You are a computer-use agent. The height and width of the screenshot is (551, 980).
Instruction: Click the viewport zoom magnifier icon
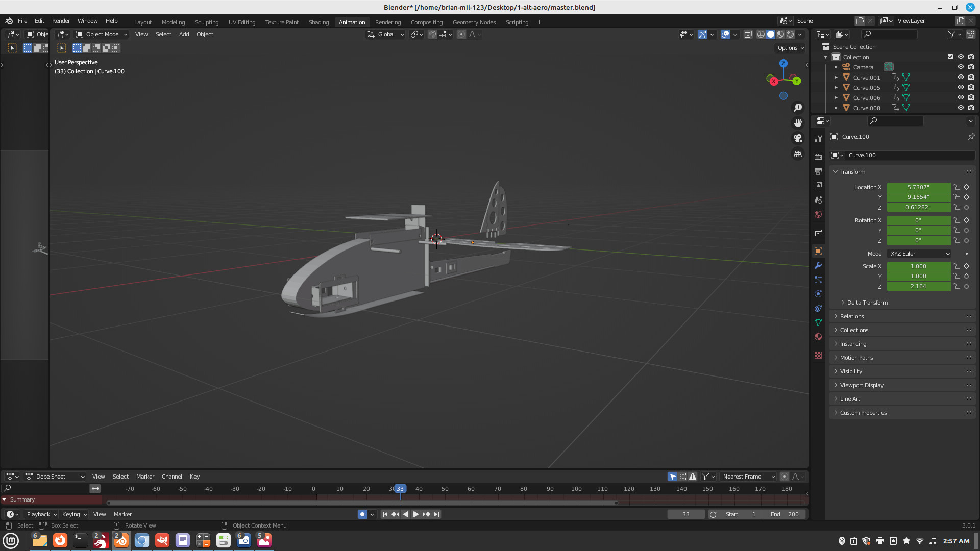(798, 108)
